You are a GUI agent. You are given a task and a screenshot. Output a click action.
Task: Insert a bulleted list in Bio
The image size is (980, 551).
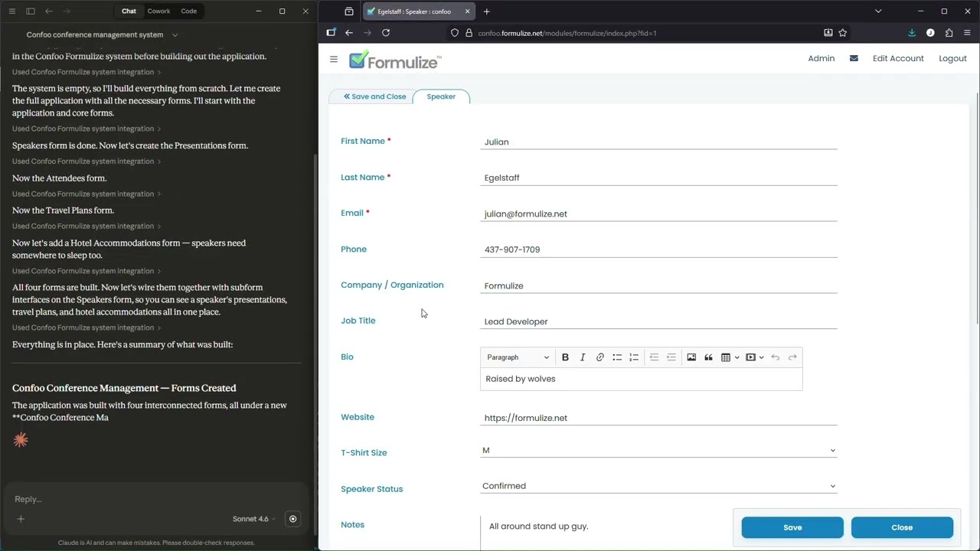point(617,357)
